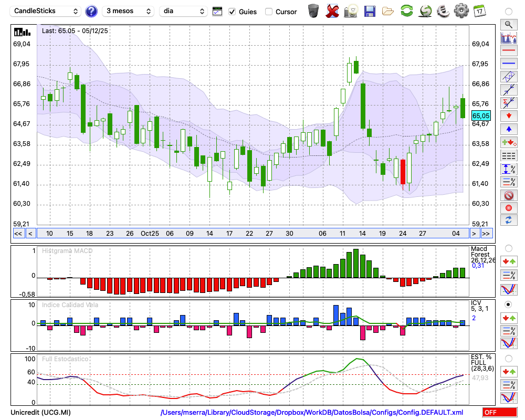Click the red down arrow marker tool
Image resolution: width=525 pixels, height=420 pixels.
click(508, 115)
